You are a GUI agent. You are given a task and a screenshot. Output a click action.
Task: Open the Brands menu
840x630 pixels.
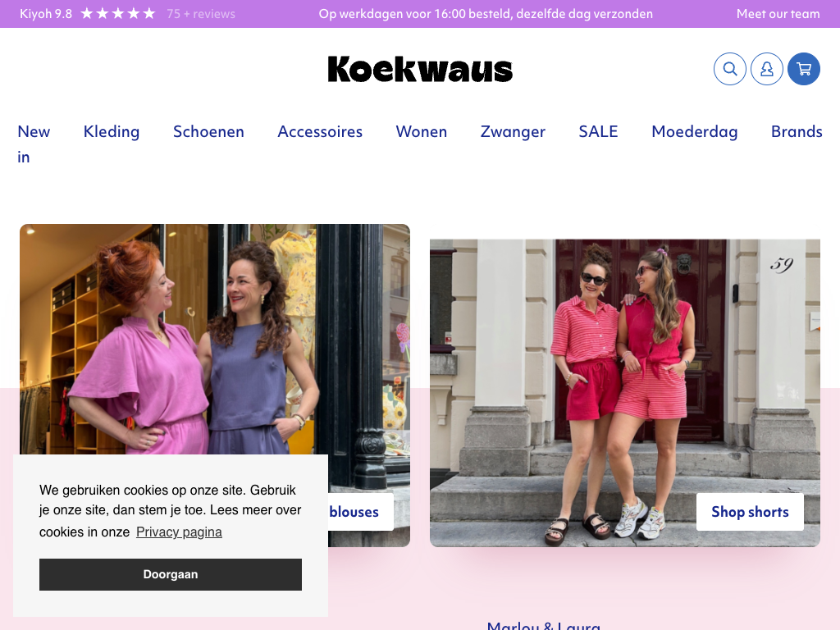[797, 132]
